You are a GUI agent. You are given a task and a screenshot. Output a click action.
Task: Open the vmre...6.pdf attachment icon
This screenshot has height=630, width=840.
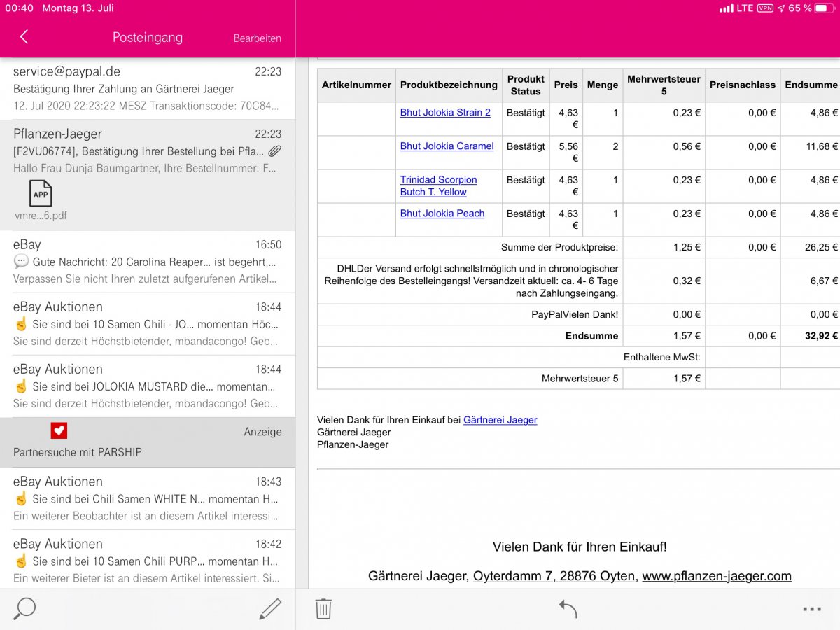pos(41,193)
